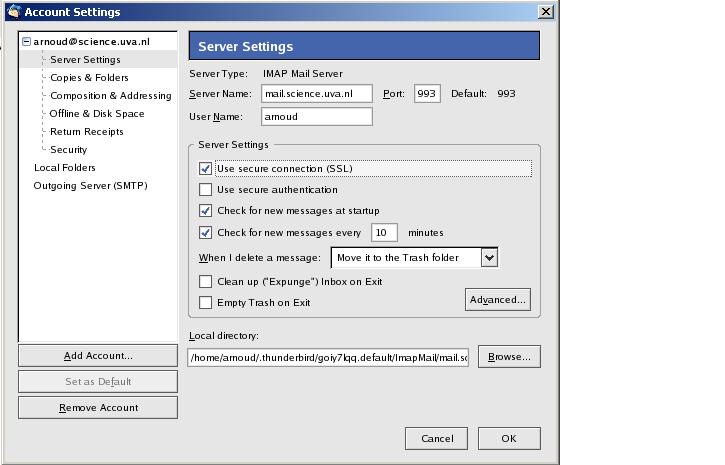
Task: Click into the Server Name field
Action: tap(316, 94)
